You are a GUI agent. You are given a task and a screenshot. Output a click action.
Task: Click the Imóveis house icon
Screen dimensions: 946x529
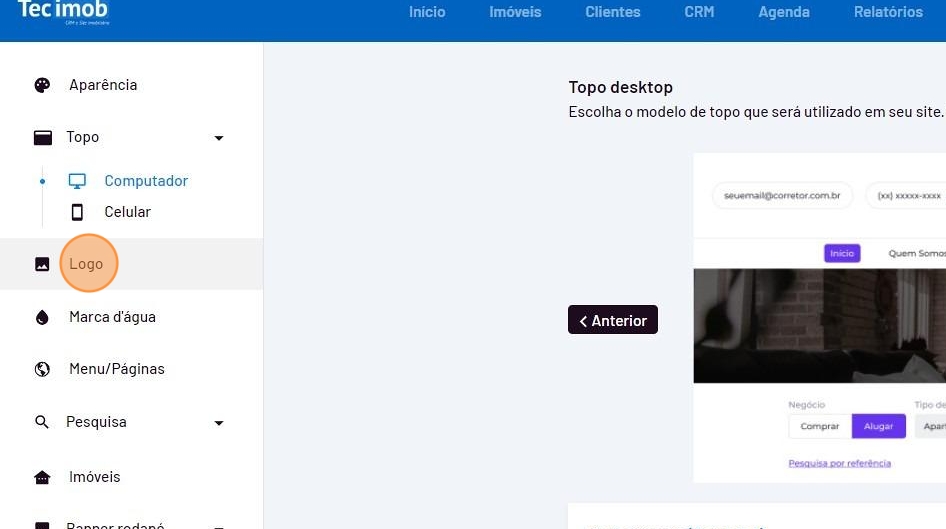click(42, 478)
